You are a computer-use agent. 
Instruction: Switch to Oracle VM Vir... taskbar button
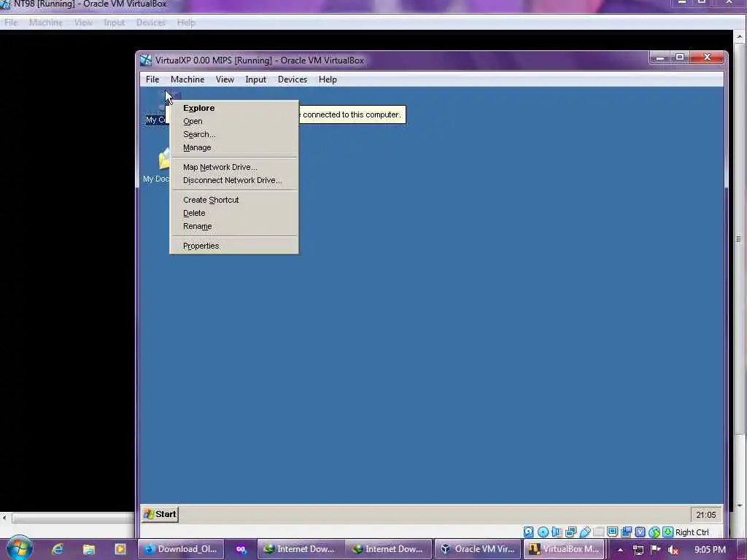click(478, 549)
